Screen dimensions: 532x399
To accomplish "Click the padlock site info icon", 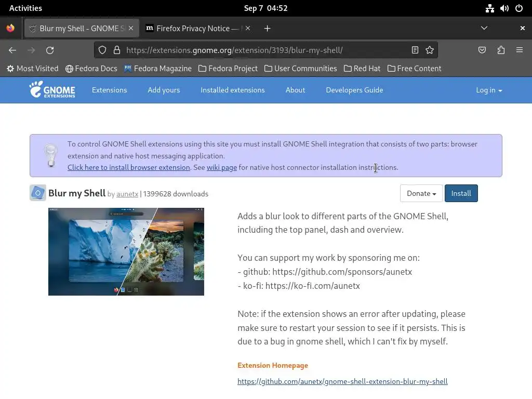I will [x=117, y=50].
